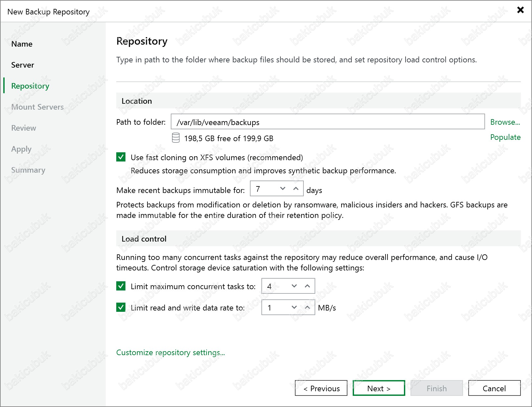Image resolution: width=532 pixels, height=407 pixels.
Task: Decrease immutable days with down arrow
Action: 283,188
